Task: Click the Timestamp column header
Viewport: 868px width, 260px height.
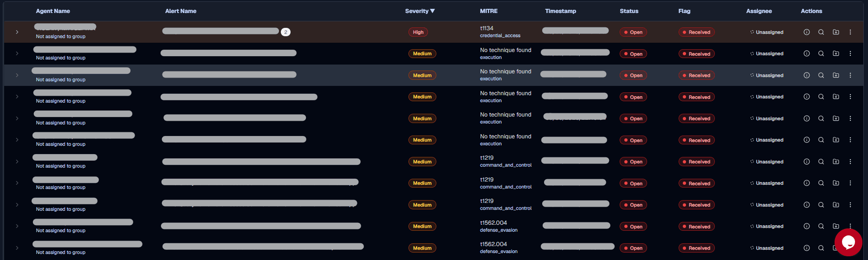Action: point(560,11)
